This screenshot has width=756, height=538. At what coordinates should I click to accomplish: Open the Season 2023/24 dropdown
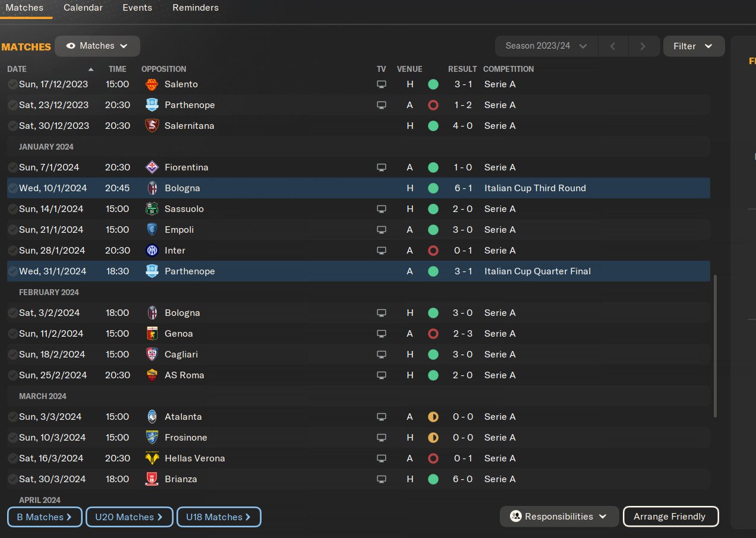coord(546,46)
